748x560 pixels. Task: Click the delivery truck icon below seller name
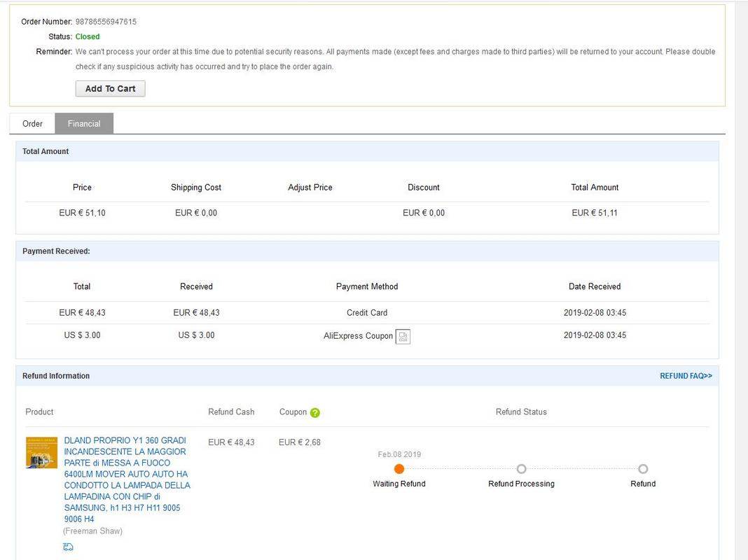point(68,547)
